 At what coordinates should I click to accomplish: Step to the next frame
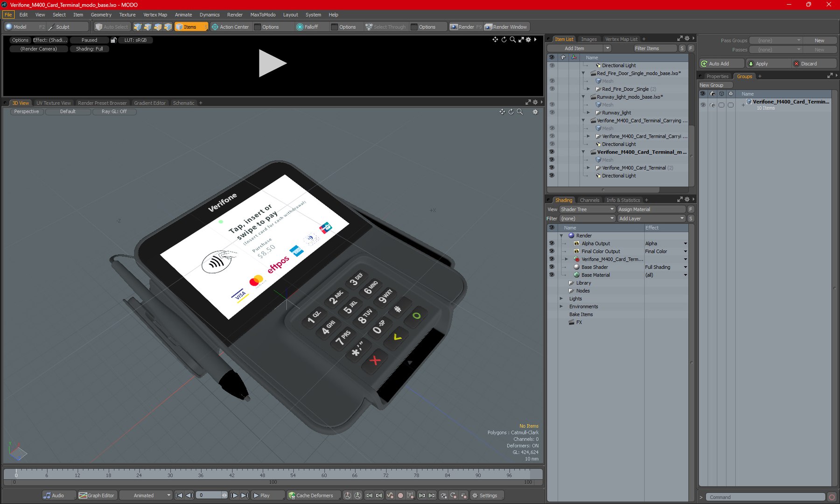pos(234,495)
